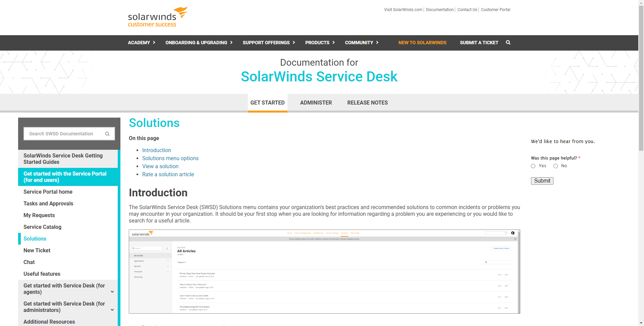The height and width of the screenshot is (326, 644).
Task: Switch to the Release Notes tab
Action: 368,103
